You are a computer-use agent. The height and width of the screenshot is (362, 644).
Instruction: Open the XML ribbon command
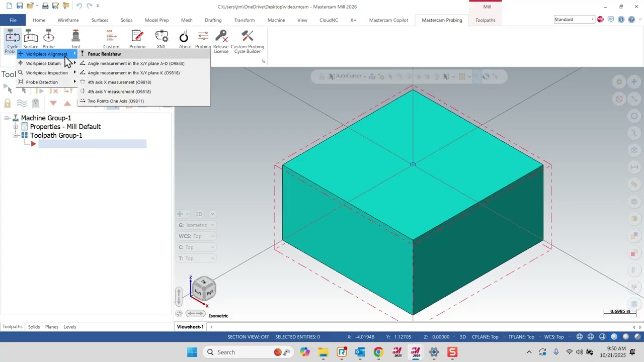(x=162, y=39)
